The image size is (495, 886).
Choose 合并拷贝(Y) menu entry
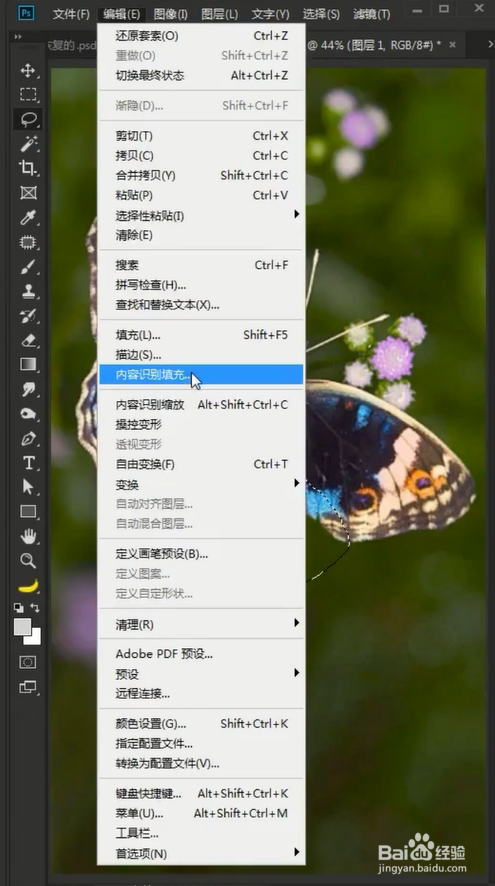tap(201, 175)
